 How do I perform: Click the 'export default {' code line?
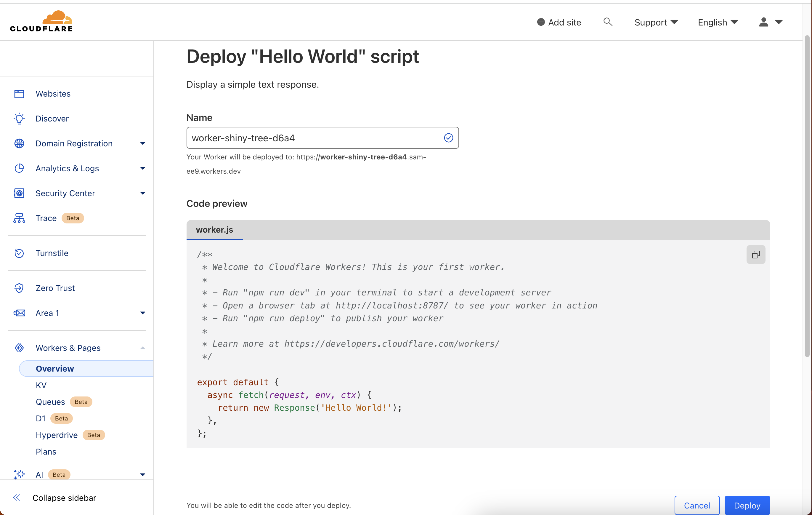(238, 382)
